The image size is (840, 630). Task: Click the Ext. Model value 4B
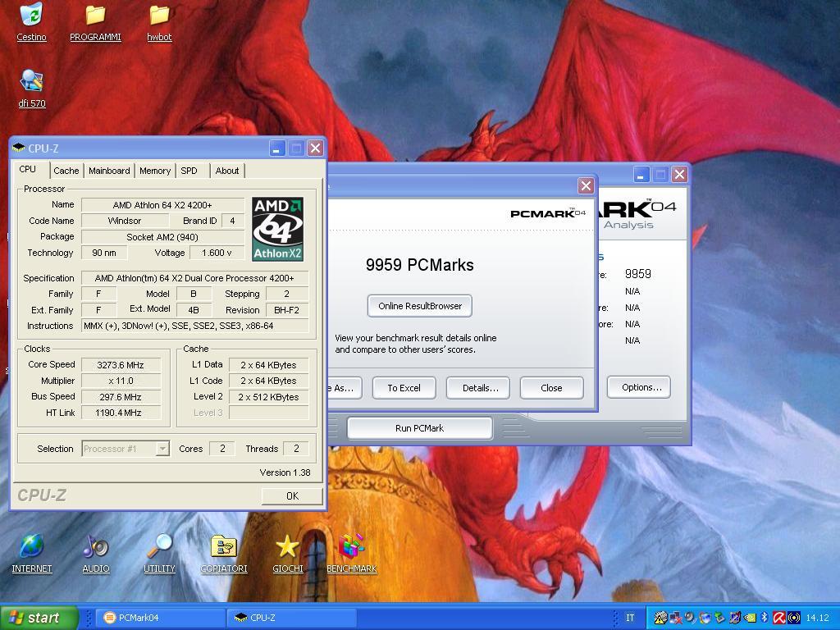(194, 310)
